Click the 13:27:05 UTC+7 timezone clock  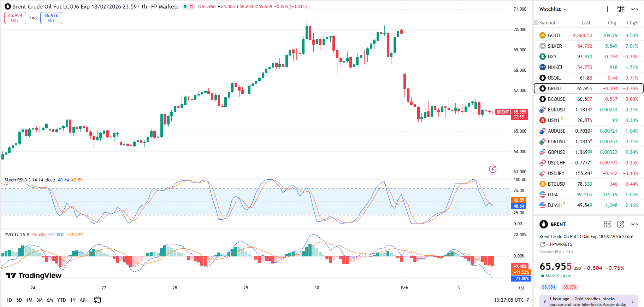pyautogui.click(x=511, y=300)
